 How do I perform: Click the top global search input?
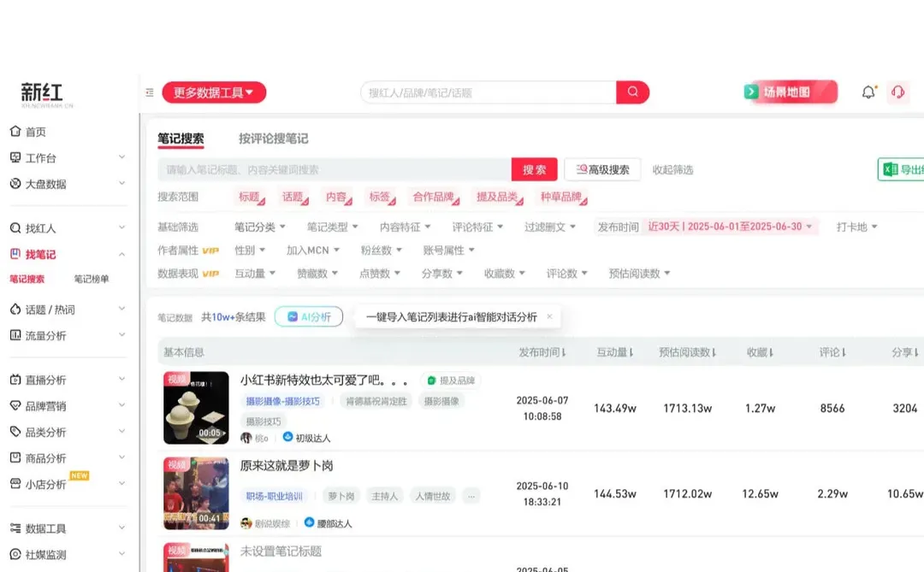coord(489,92)
